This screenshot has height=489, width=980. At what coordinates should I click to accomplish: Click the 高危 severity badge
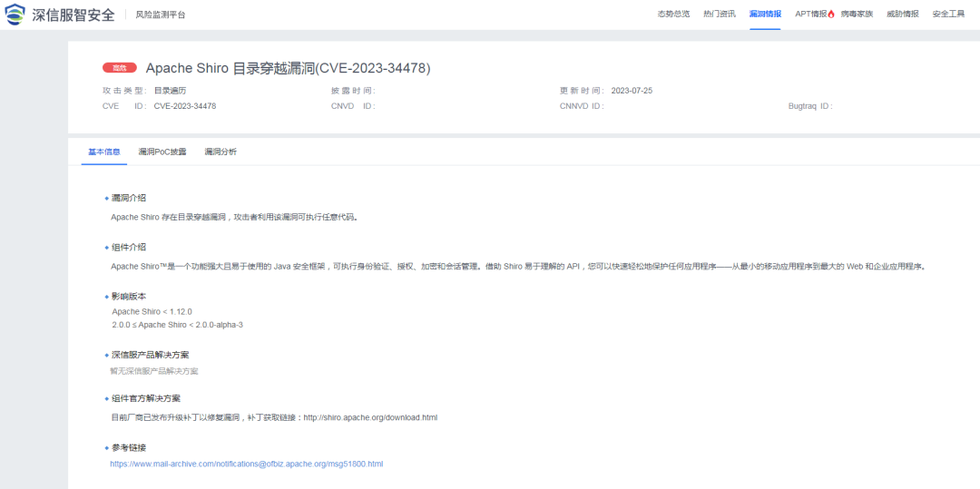click(120, 68)
